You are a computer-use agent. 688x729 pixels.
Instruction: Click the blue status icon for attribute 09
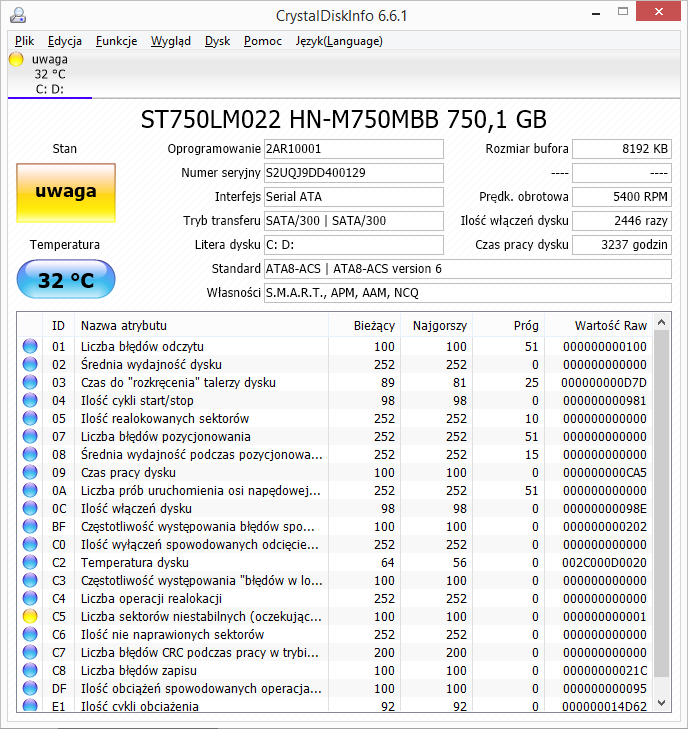point(30,472)
